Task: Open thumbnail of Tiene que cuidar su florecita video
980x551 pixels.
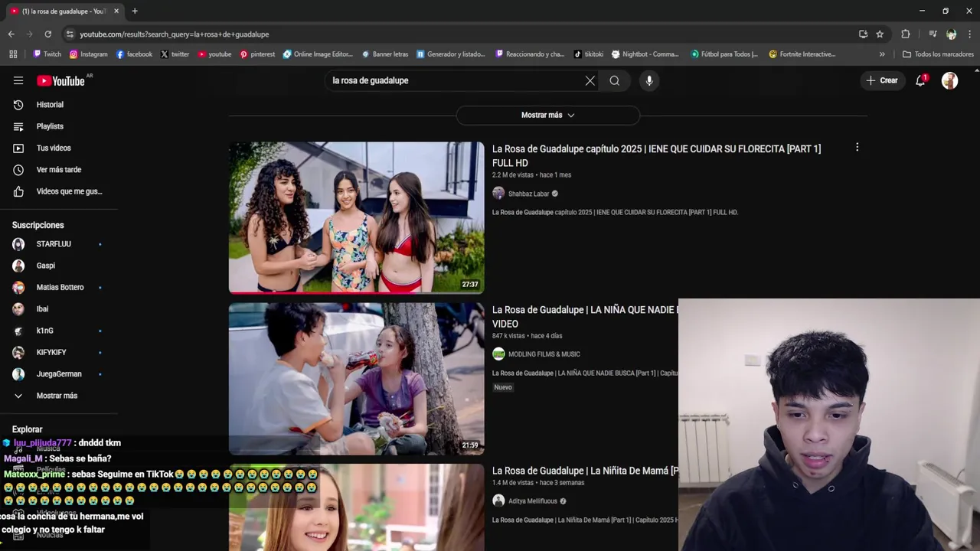Action: click(x=357, y=217)
